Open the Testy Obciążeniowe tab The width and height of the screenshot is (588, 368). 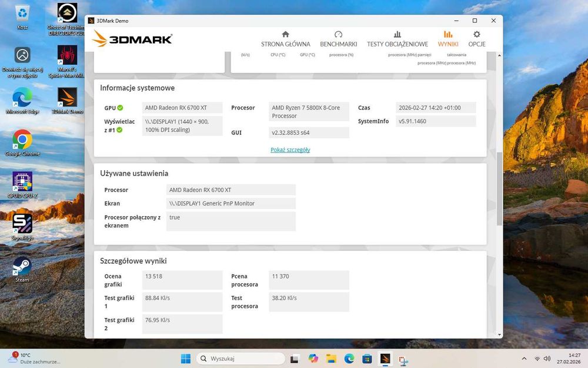coord(397,39)
